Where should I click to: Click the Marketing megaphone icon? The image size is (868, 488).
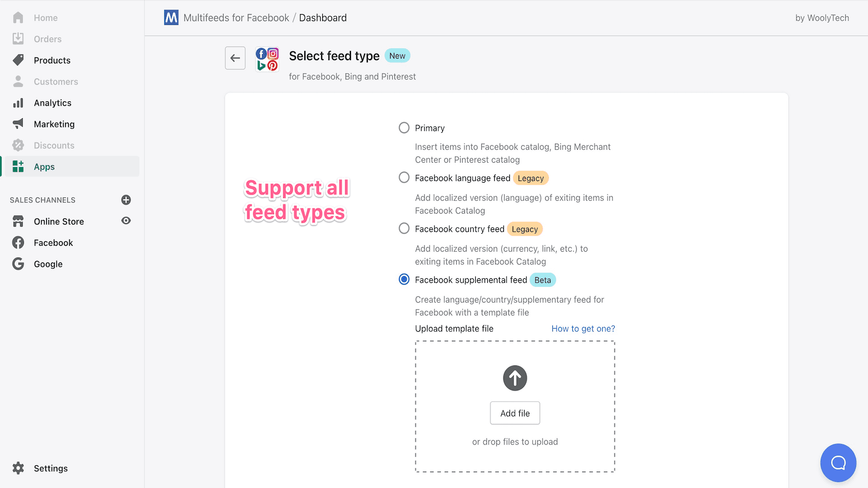(18, 124)
